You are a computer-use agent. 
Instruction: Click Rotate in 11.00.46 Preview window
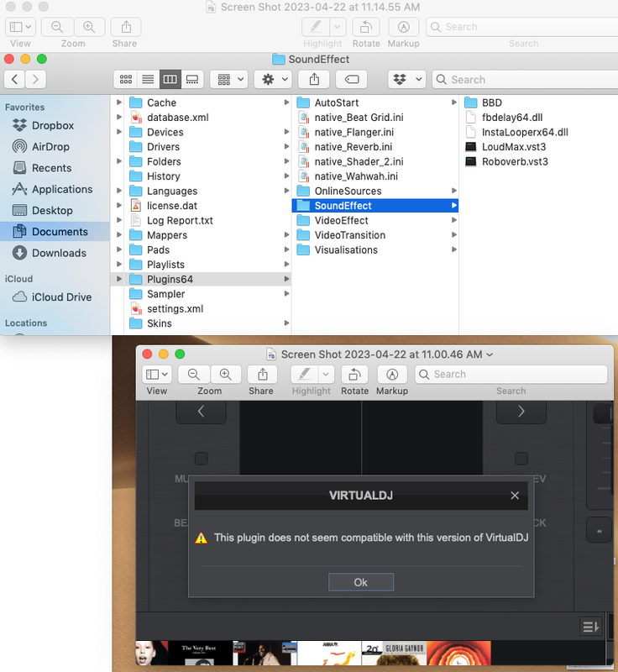pyautogui.click(x=354, y=374)
